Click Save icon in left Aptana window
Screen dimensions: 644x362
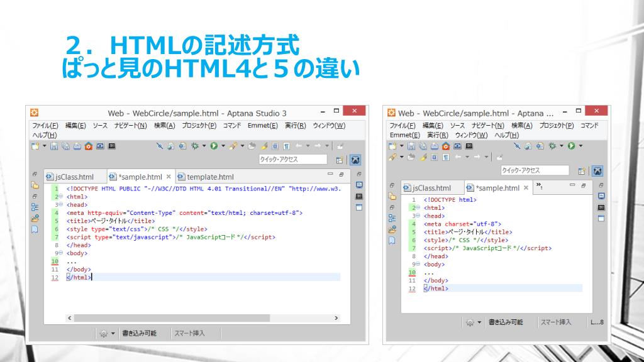[54, 146]
